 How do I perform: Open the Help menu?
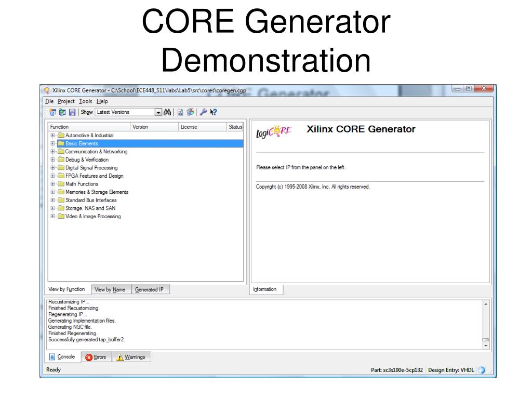point(102,101)
